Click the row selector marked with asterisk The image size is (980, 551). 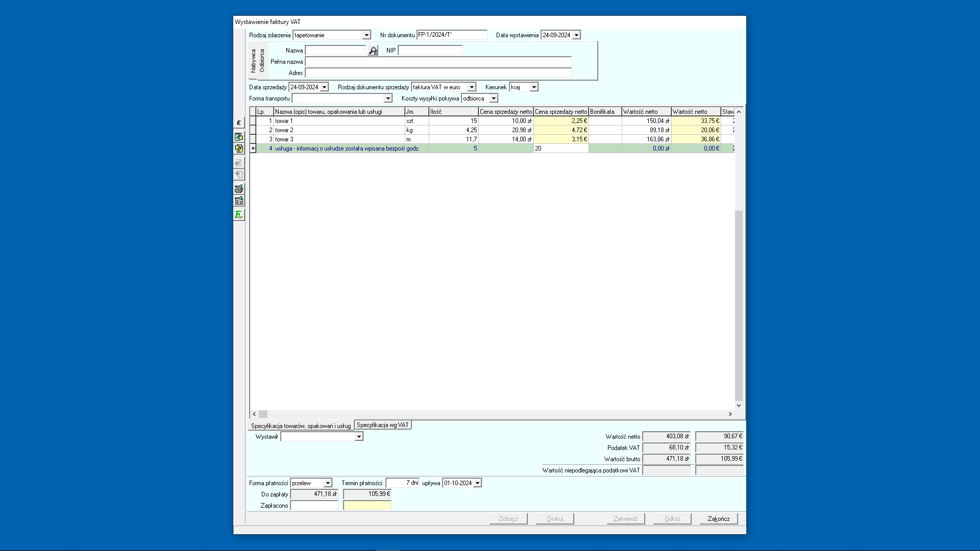pos(253,148)
